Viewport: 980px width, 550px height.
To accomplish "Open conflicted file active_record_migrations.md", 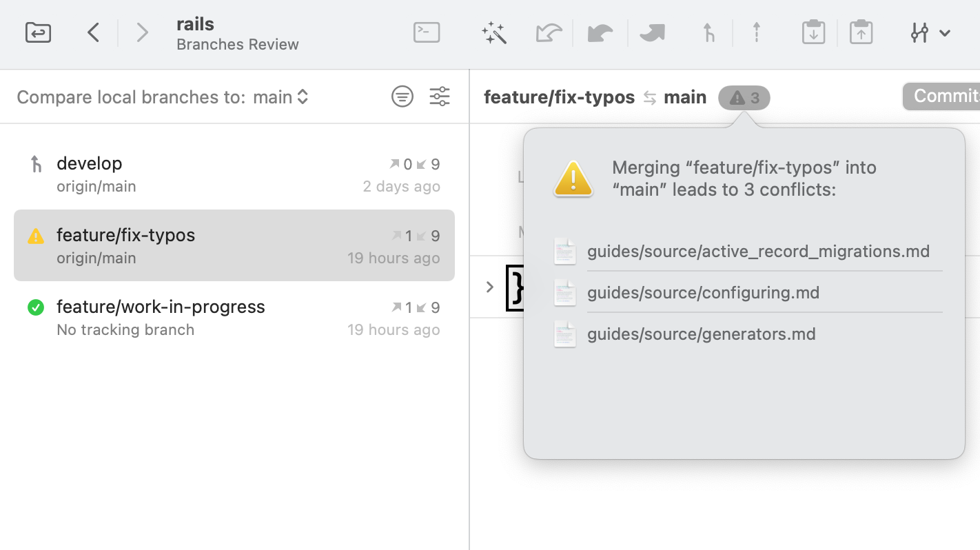I will point(757,252).
